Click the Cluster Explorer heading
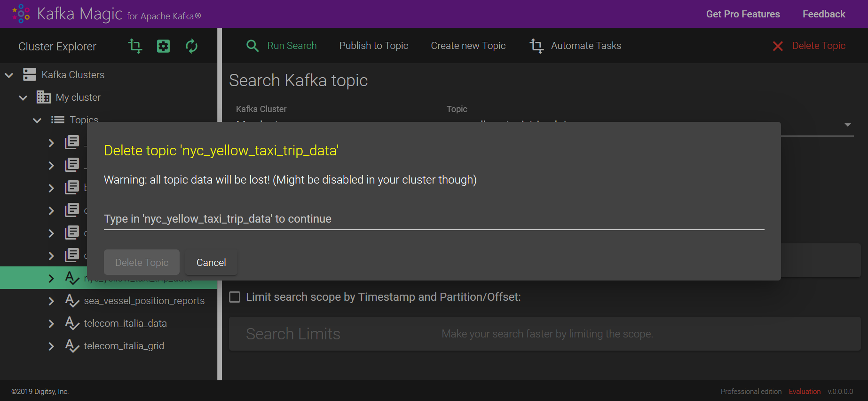Viewport: 868px width, 401px height. pyautogui.click(x=57, y=47)
